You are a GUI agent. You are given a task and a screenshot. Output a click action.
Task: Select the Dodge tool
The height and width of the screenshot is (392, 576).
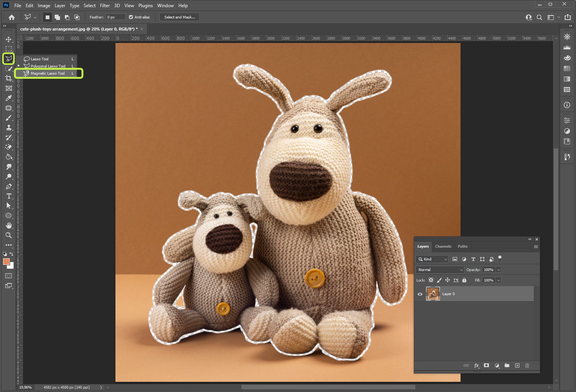click(9, 177)
